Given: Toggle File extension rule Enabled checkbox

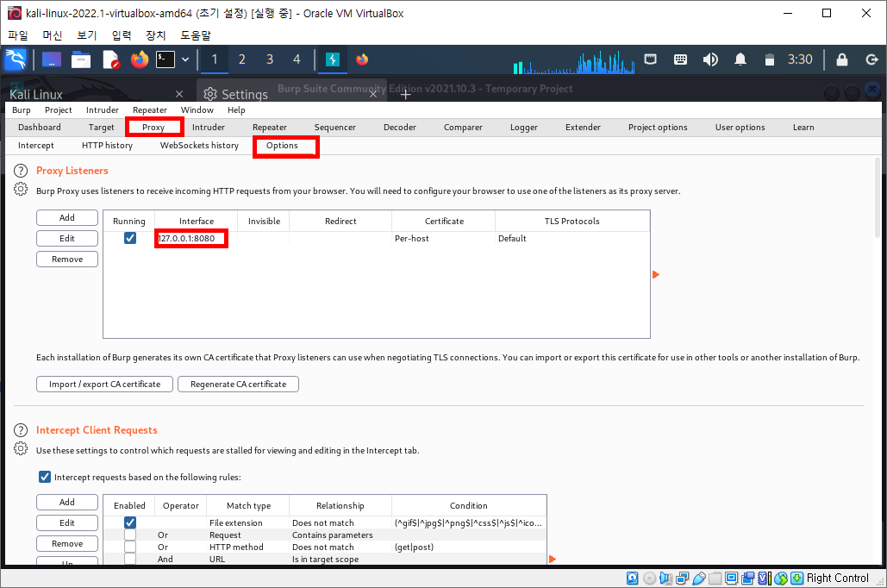Looking at the screenshot, I should (130, 522).
